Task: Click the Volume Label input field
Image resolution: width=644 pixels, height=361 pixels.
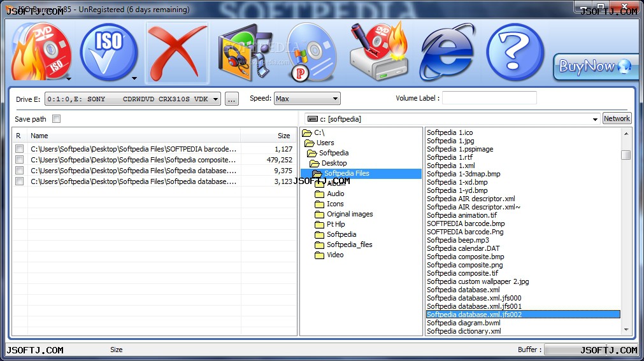Action: [x=489, y=98]
